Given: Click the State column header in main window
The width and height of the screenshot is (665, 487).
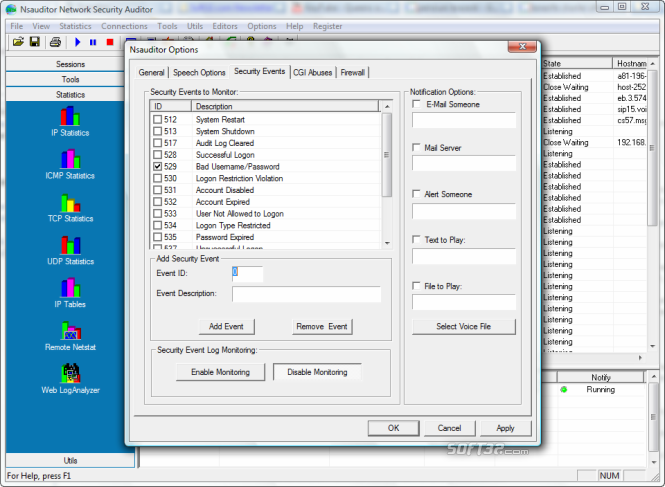Looking at the screenshot, I should pos(577,64).
